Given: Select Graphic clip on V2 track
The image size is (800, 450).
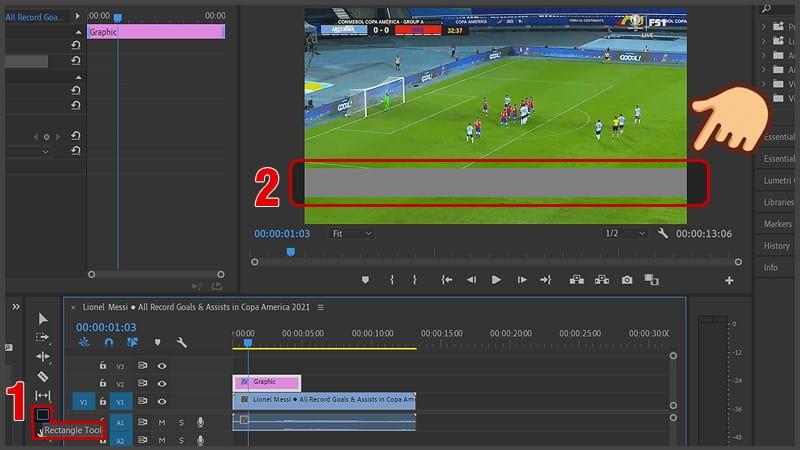Looking at the screenshot, I should (x=266, y=382).
